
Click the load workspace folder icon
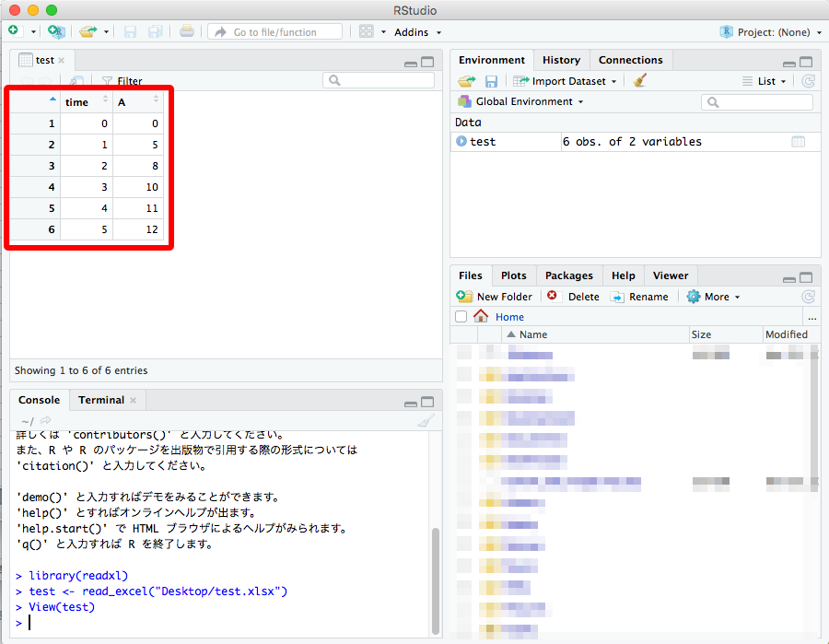pyautogui.click(x=467, y=81)
